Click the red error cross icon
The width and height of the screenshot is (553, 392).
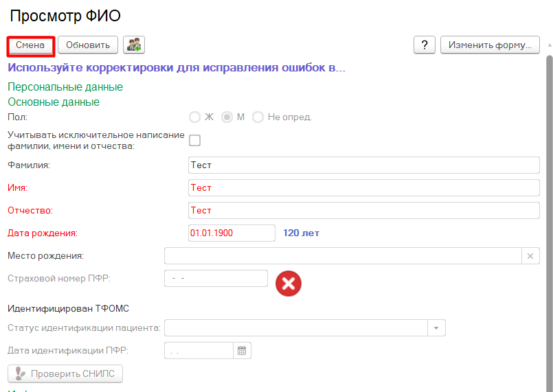(289, 284)
